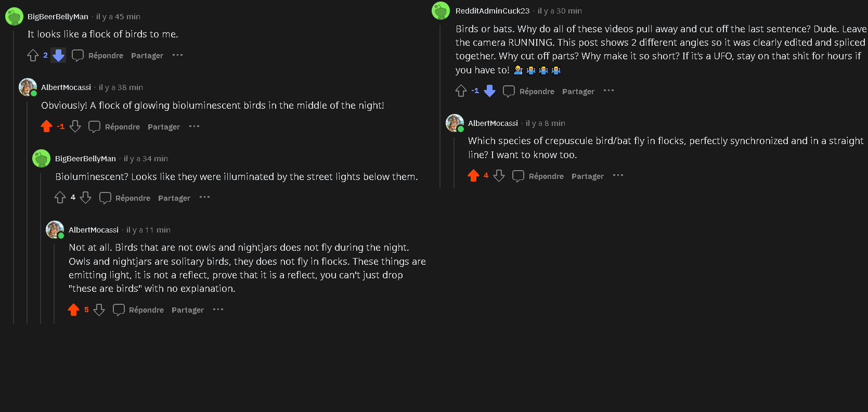The width and height of the screenshot is (868, 412).
Task: Downvote the owls and nightjars comment
Action: coord(99,310)
